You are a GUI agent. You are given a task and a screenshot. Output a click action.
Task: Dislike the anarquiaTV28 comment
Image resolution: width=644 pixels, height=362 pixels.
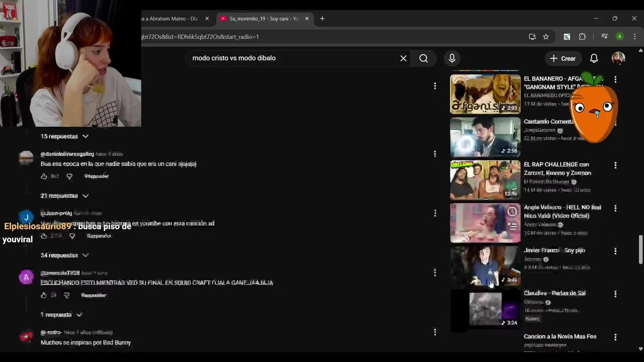click(x=66, y=295)
